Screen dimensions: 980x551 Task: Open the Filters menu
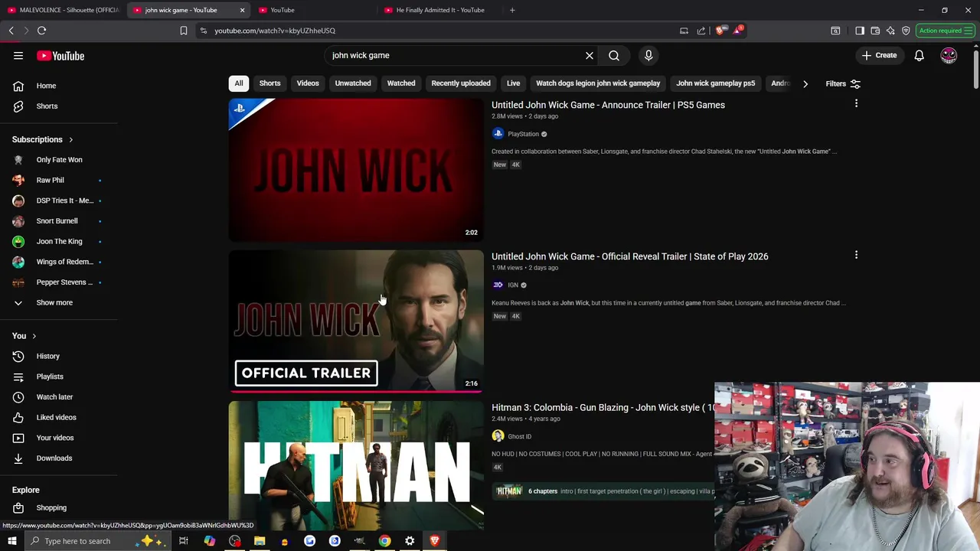point(843,83)
